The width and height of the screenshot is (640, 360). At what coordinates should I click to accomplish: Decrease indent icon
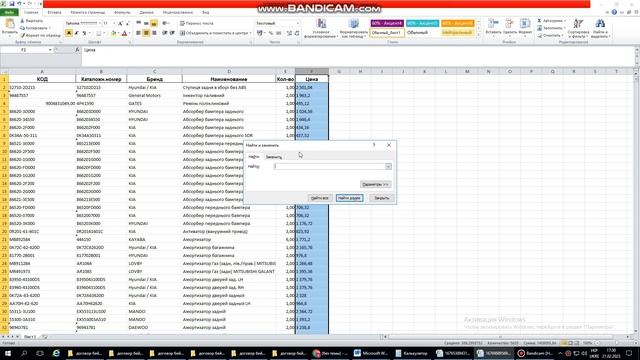164,33
